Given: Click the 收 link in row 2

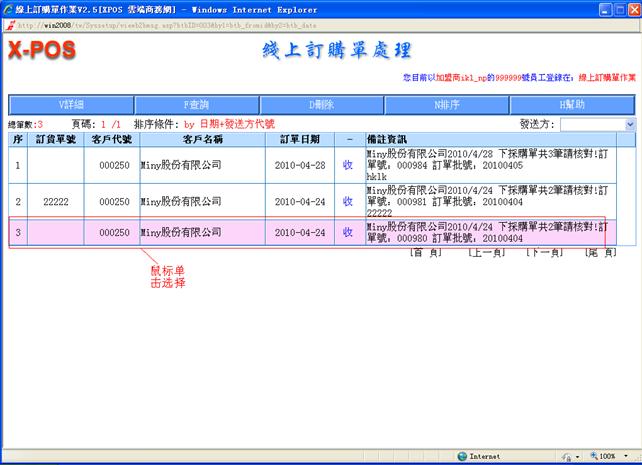Looking at the screenshot, I should (347, 201).
